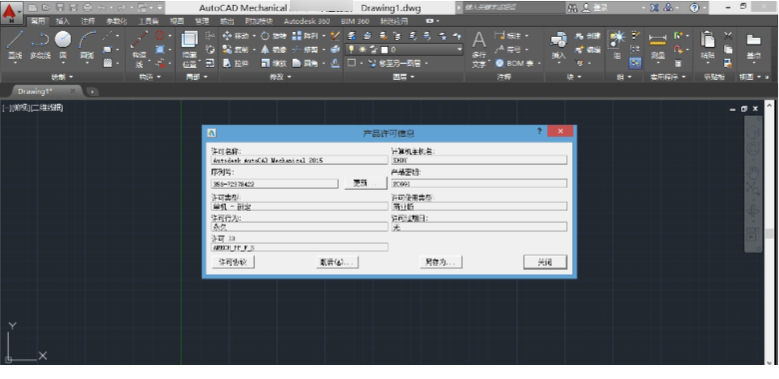Select the Arc (圆弧) tool
The height and width of the screenshot is (379, 779).
(x=87, y=45)
